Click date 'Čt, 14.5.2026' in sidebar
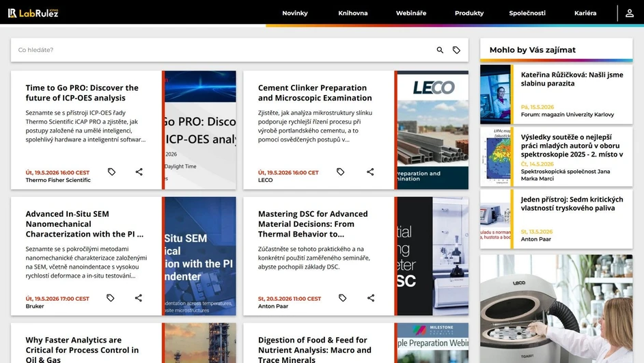The width and height of the screenshot is (644, 363). click(x=537, y=164)
